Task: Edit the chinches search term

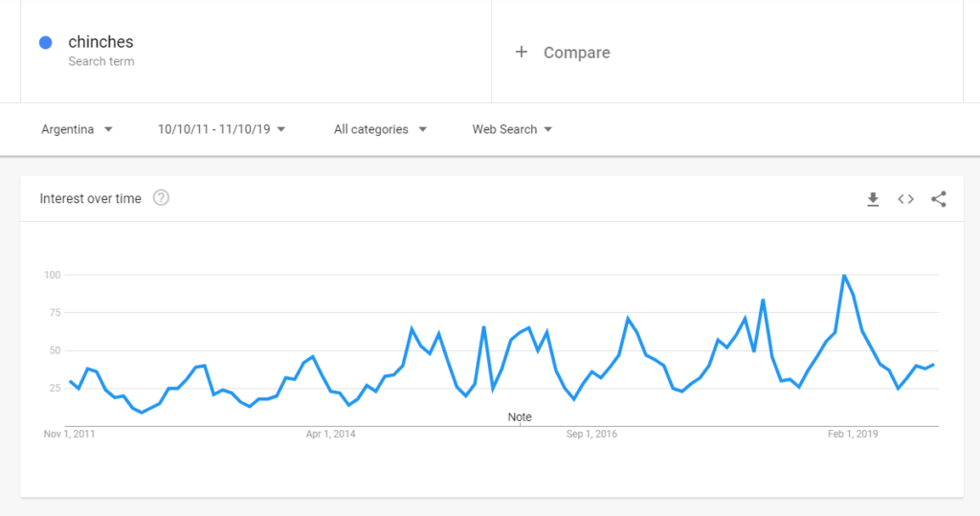Action: coord(100,42)
